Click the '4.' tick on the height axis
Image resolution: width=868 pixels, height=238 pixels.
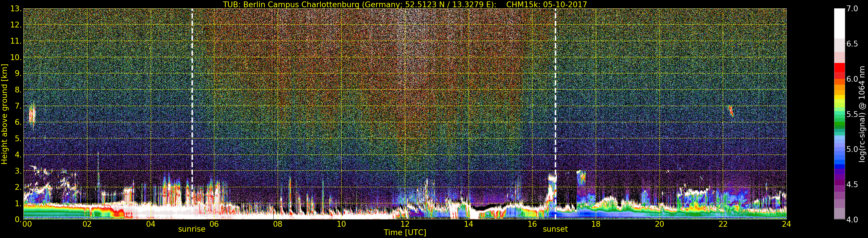[x=18, y=155]
